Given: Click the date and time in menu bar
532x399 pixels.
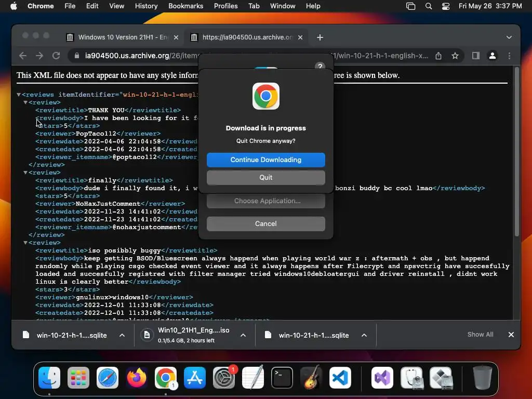Looking at the screenshot, I should pos(490,6).
